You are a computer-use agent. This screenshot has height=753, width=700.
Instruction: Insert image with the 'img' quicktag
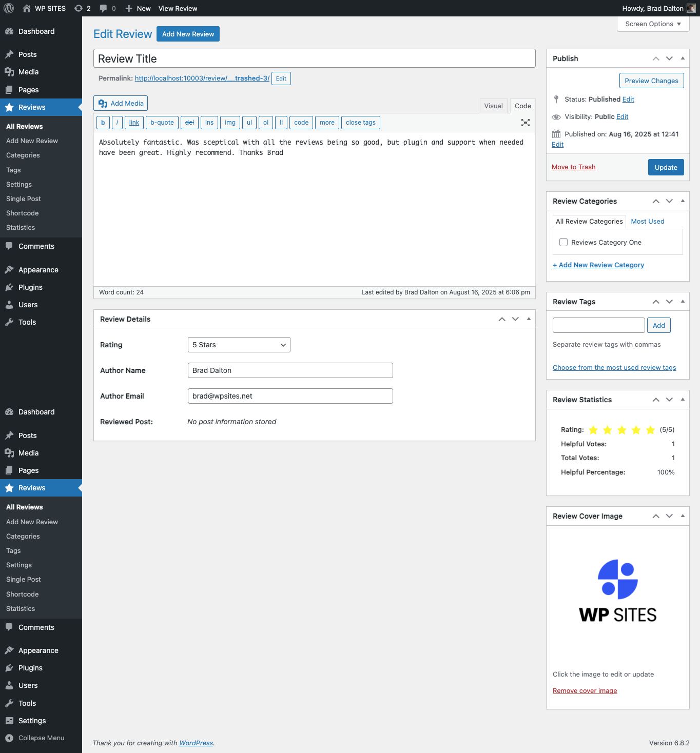point(230,123)
